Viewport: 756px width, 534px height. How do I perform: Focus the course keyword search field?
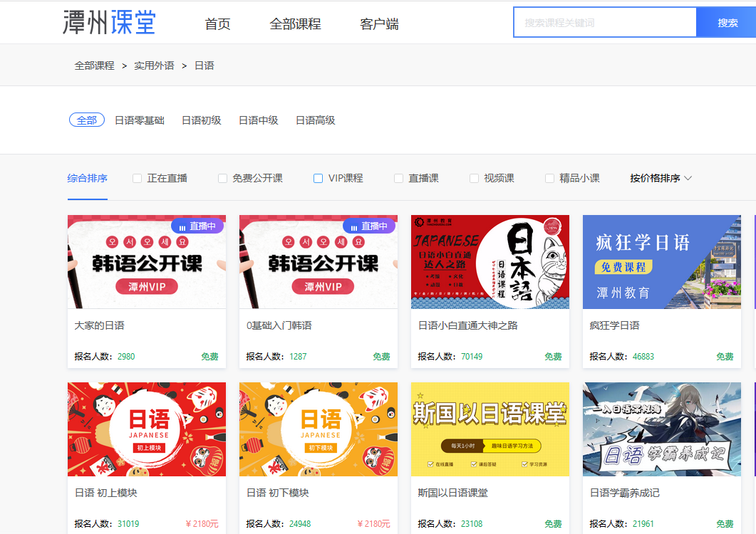(x=605, y=22)
